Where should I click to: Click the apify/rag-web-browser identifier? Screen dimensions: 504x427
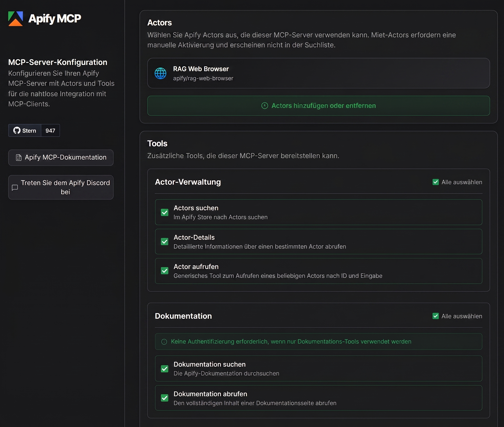(x=203, y=78)
